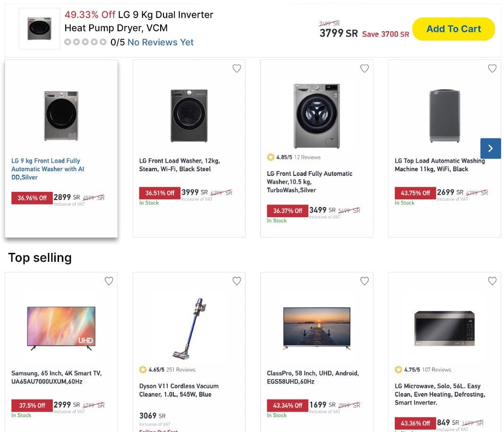Image resolution: width=504 pixels, height=432 pixels.
Task: Save LG Microwave Solo to wishlist
Action: click(x=492, y=281)
